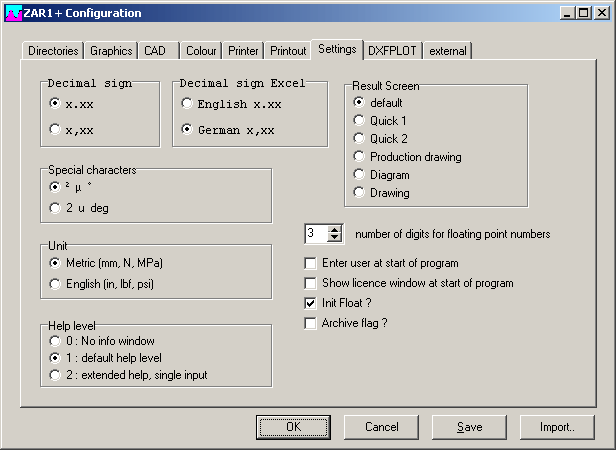This screenshot has height=450, width=616.
Task: Enable 'Enter user at start of program'
Action: coord(311,263)
